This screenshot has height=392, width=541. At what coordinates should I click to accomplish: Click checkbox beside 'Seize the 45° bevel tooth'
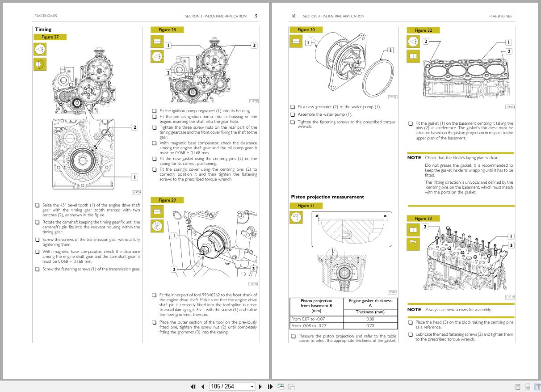click(x=38, y=205)
